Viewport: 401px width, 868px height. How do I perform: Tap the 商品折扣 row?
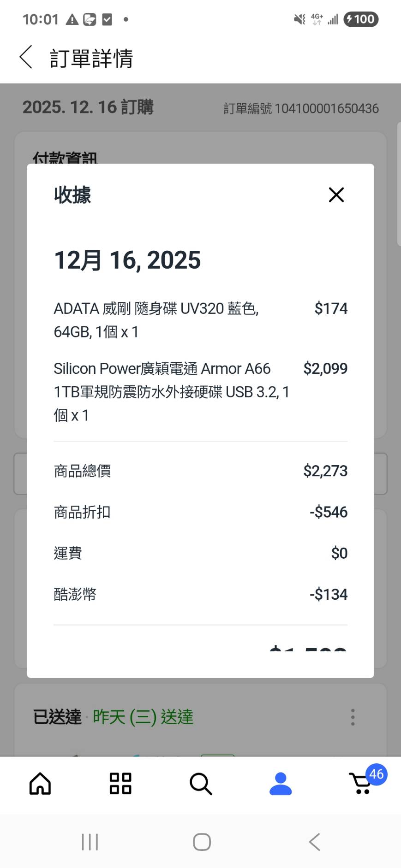point(200,512)
